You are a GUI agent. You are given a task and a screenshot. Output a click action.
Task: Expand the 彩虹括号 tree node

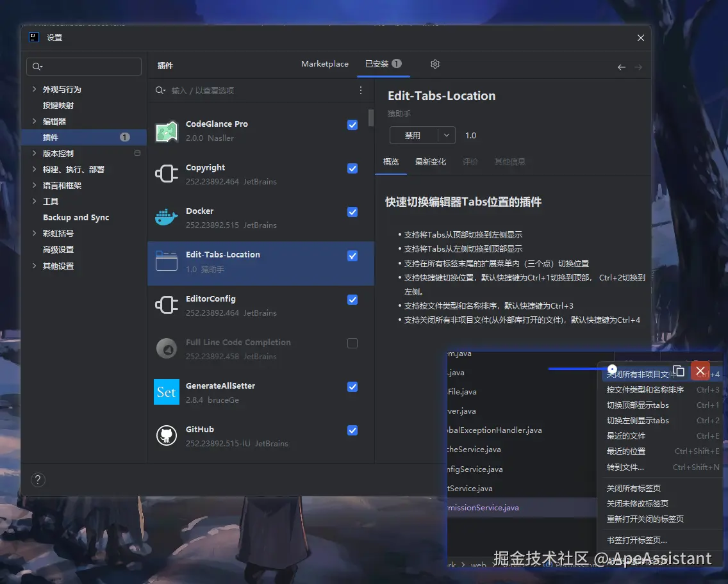(x=35, y=233)
